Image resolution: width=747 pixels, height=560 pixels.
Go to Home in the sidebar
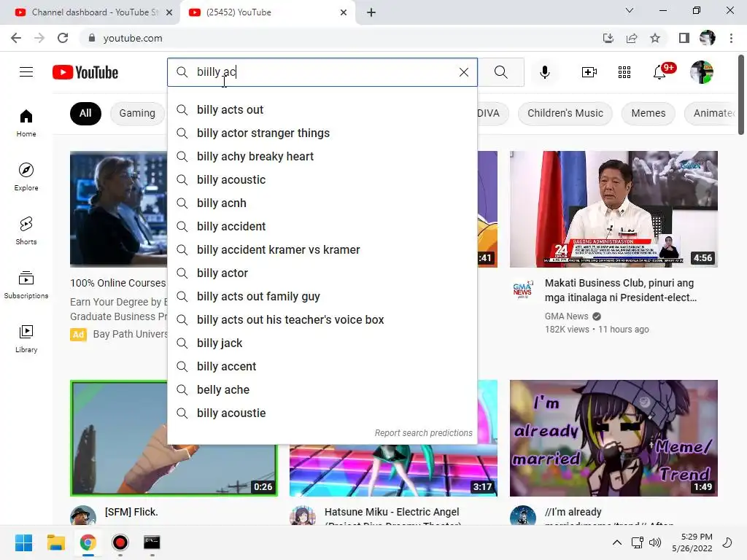[26, 122]
